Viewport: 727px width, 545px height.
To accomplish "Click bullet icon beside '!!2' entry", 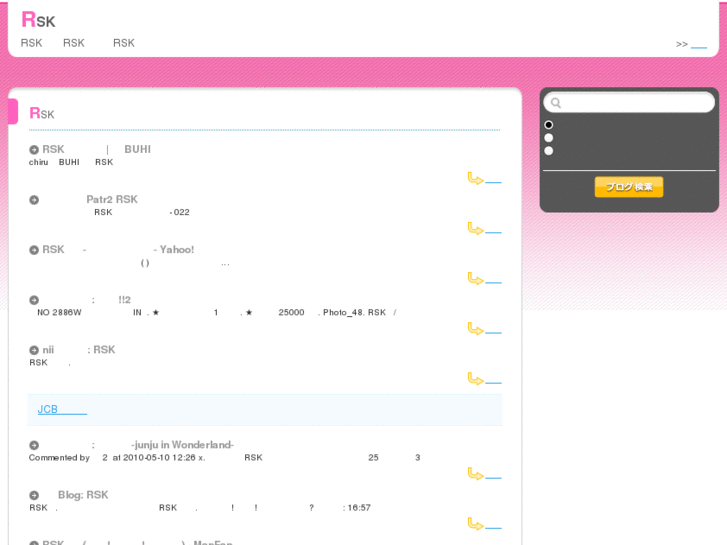I will 34,300.
